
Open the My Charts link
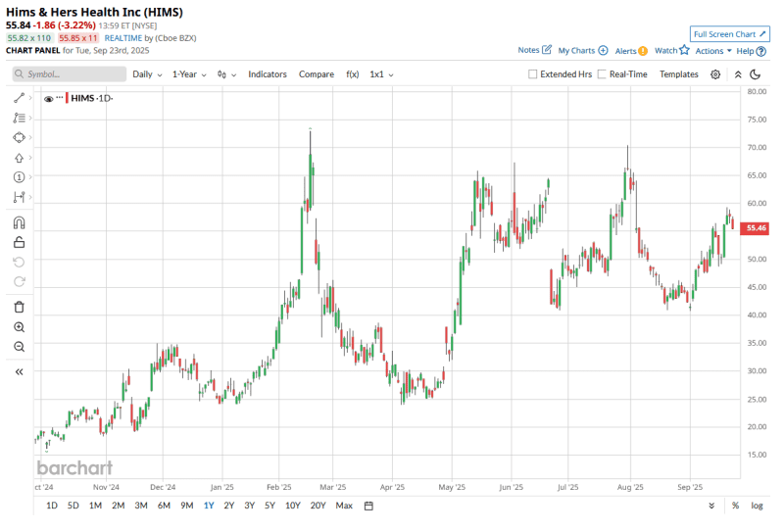coord(582,51)
